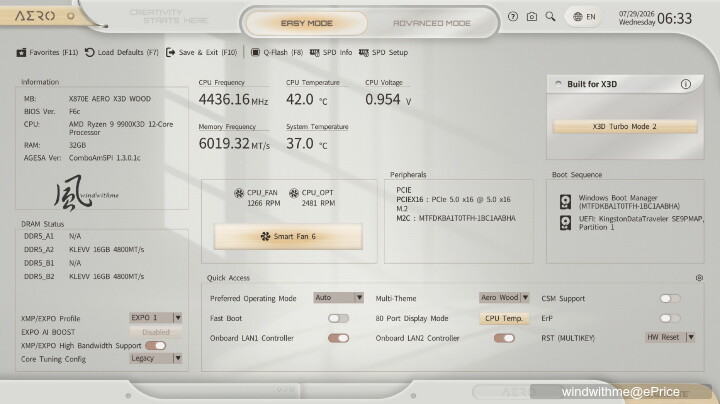Click DDR5_A2 KLEVV 16GB 4800MT/s row

coord(84,250)
